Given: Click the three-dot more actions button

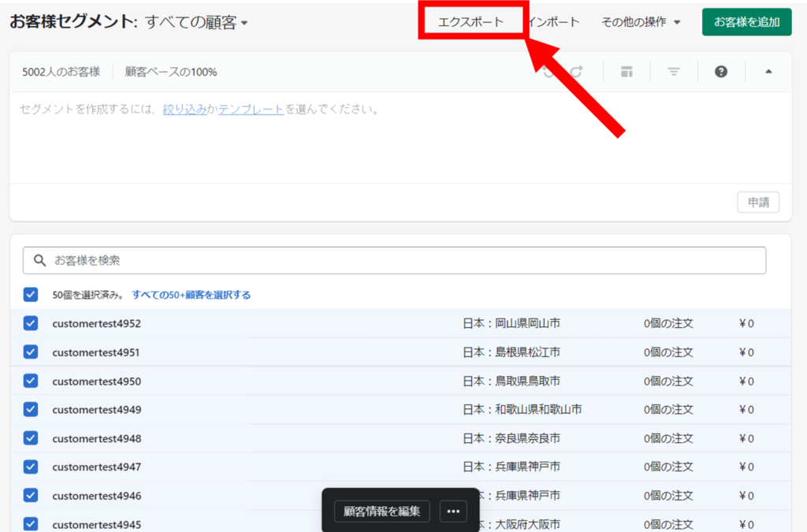Looking at the screenshot, I should (x=453, y=511).
